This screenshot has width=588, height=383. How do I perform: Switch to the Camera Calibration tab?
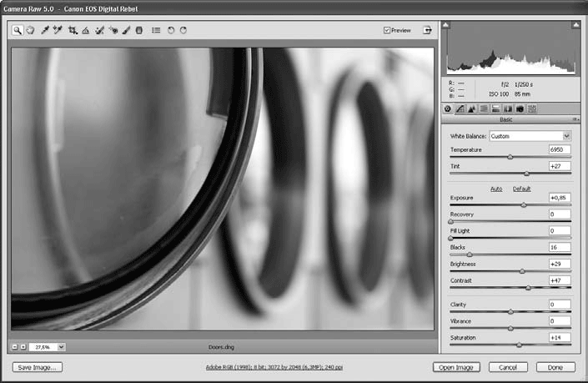click(520, 108)
